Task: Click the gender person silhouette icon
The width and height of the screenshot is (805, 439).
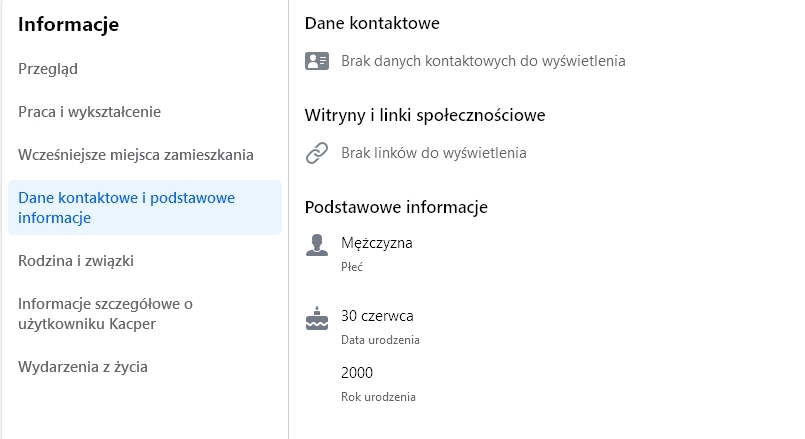Action: (x=317, y=244)
